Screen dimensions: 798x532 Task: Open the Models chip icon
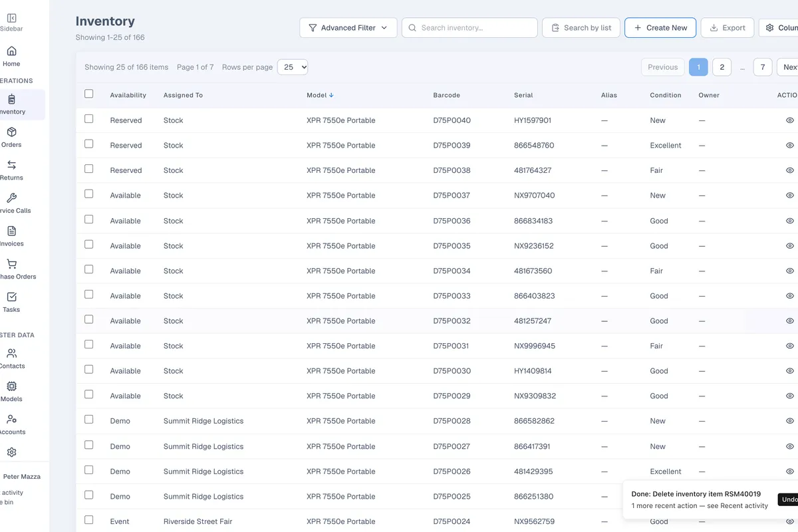point(11,386)
